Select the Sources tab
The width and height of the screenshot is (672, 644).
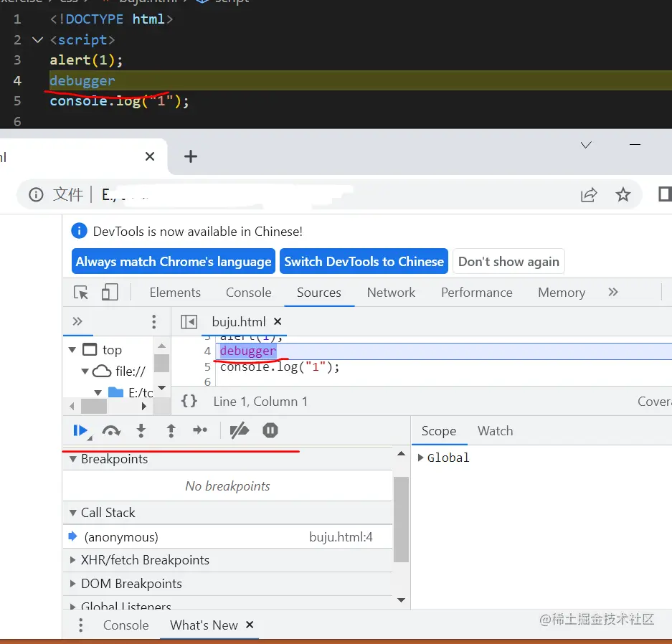tap(319, 293)
